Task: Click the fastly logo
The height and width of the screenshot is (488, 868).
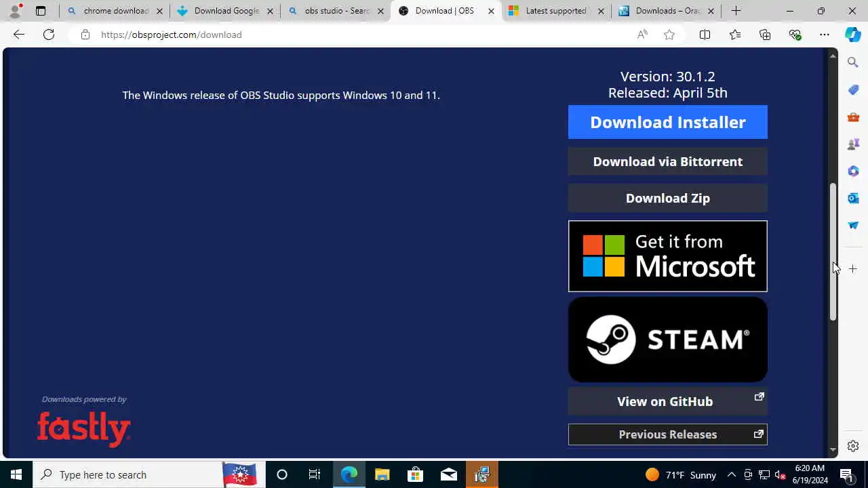Action: pyautogui.click(x=83, y=428)
